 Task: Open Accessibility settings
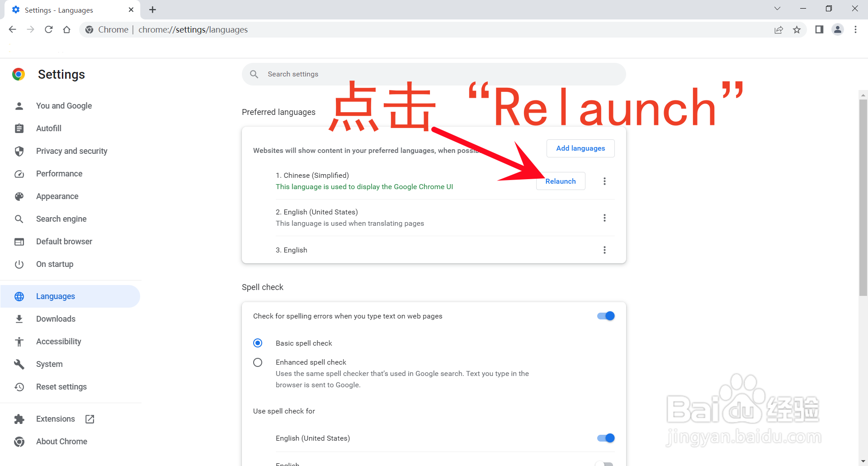[70, 342]
